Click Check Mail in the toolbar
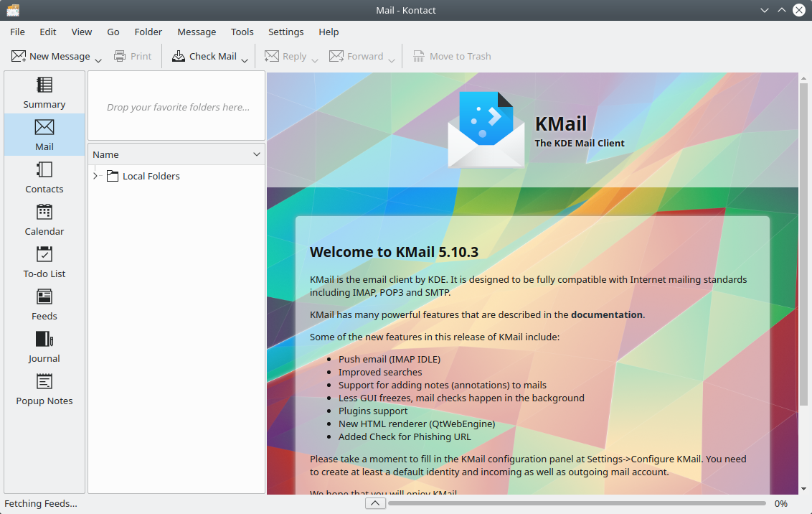Image resolution: width=812 pixels, height=514 pixels. pos(204,56)
